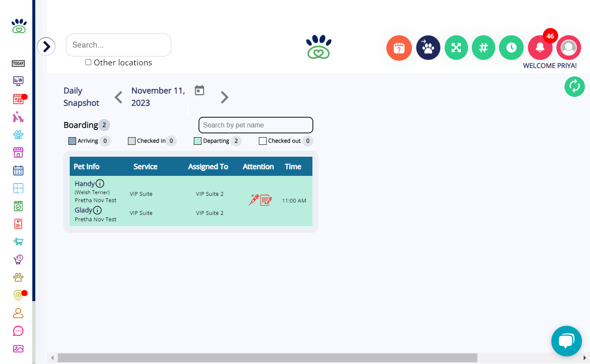Open the teal fast shopping cart icon

[x=18, y=242]
